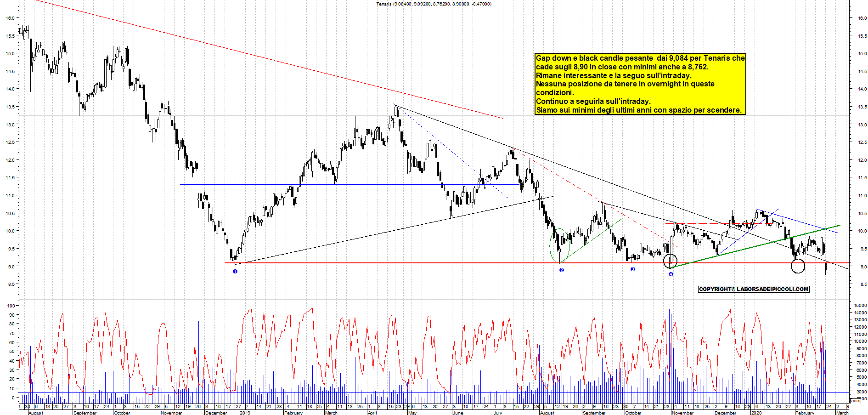Click the COPYRIGHT@ LABORSADEIPICCOLI.COM label

click(x=754, y=289)
